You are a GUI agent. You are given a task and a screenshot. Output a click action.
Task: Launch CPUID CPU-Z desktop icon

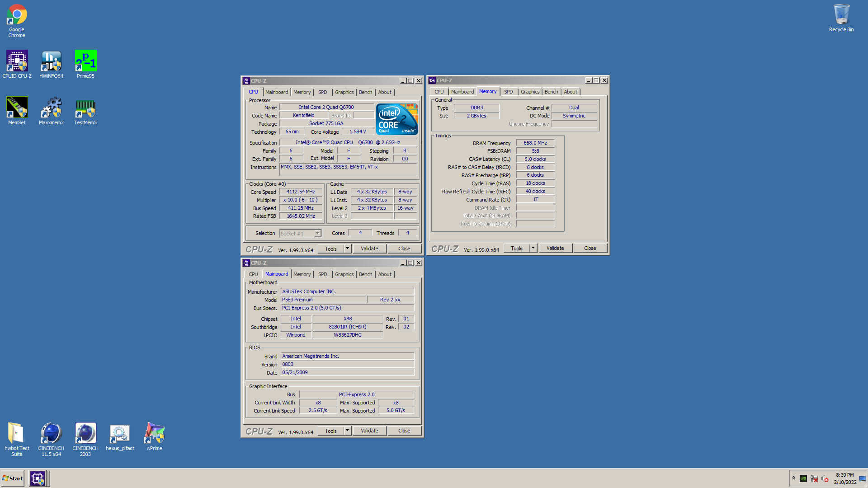click(x=17, y=64)
